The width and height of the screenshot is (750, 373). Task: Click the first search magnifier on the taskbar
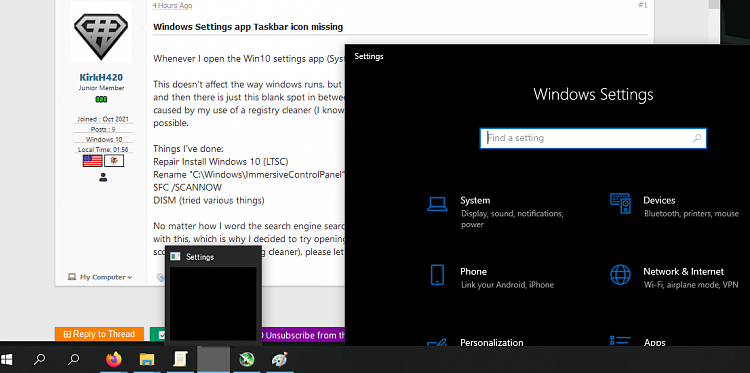tap(41, 359)
